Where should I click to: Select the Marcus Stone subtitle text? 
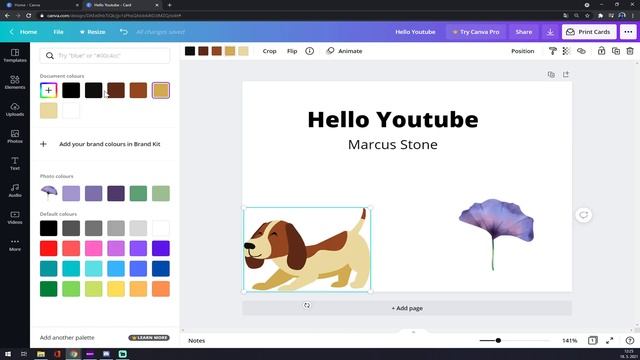(393, 144)
